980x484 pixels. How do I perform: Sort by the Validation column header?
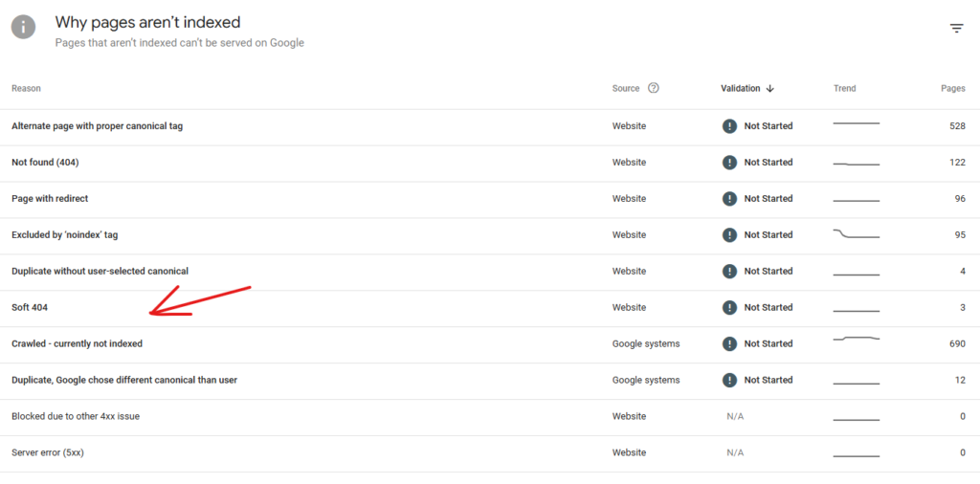coord(740,89)
